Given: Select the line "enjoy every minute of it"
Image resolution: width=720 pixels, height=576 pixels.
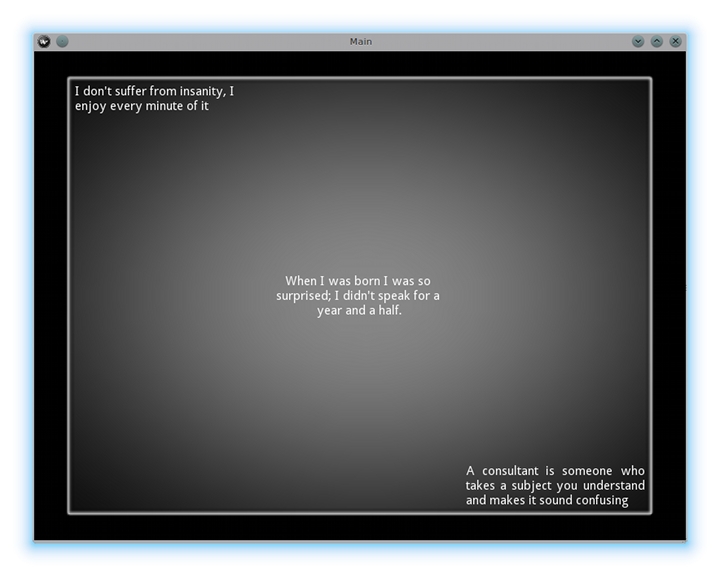Looking at the screenshot, I should [x=141, y=106].
